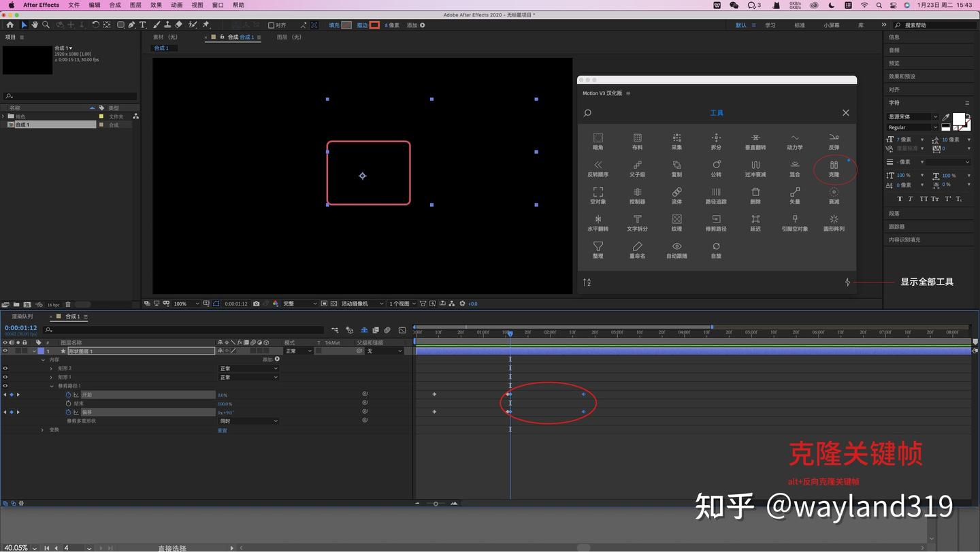Open the 文件 menu

pyautogui.click(x=73, y=5)
